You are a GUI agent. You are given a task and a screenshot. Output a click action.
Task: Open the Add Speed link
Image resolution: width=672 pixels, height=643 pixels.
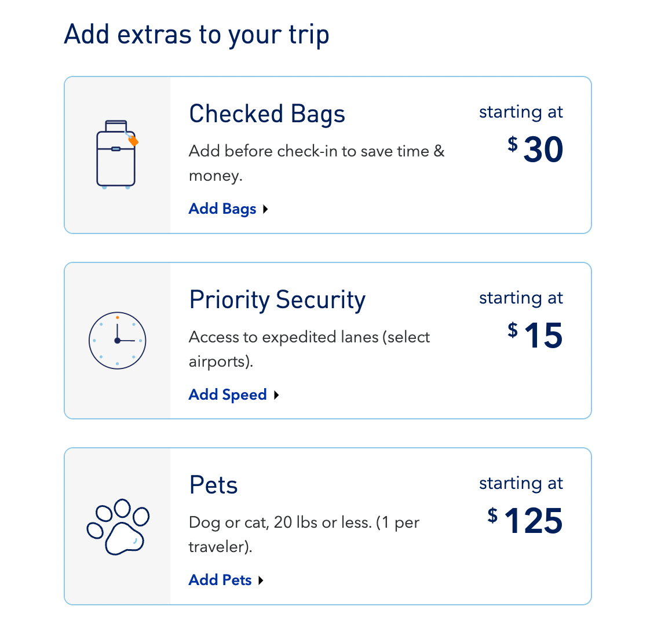pyautogui.click(x=227, y=394)
